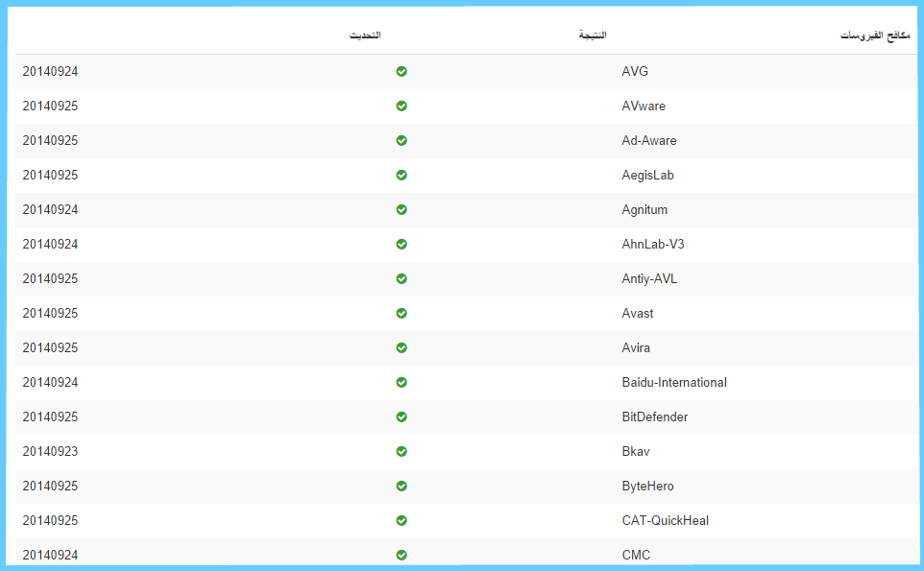The width and height of the screenshot is (924, 571).
Task: Click the green check icon for AegisLab
Action: point(401,175)
